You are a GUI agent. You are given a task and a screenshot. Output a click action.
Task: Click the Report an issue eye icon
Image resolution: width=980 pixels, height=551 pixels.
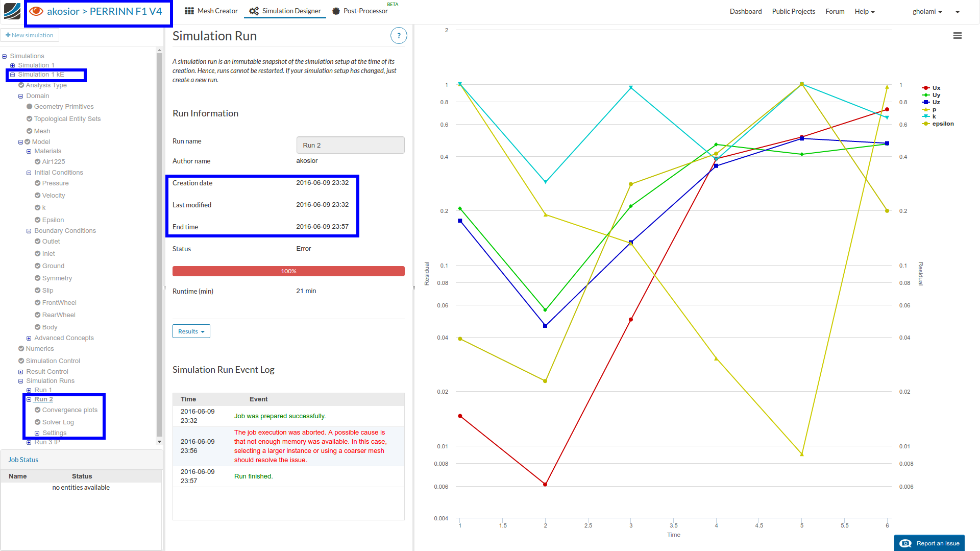click(905, 543)
